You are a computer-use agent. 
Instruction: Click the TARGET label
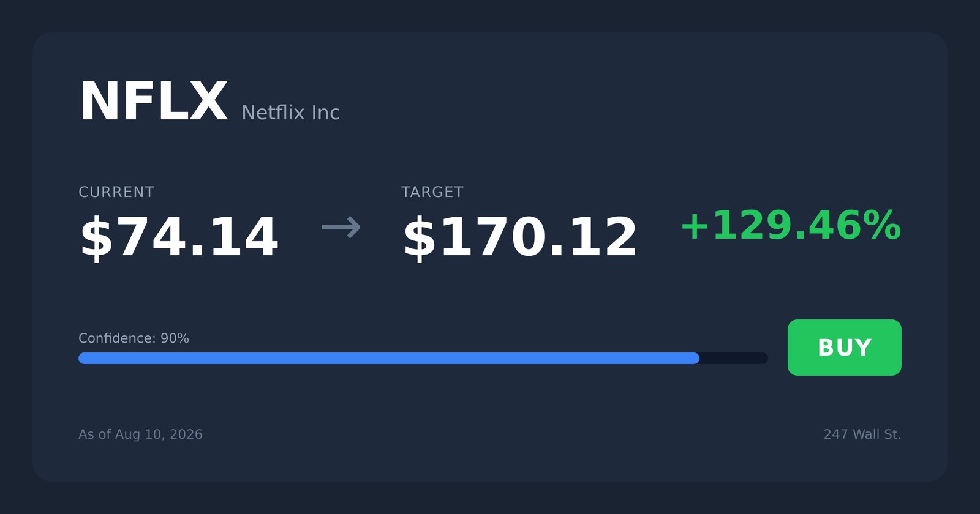click(x=432, y=192)
